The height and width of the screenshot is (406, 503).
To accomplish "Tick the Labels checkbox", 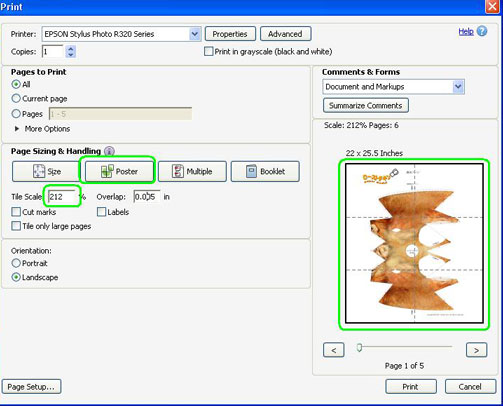I will [101, 212].
